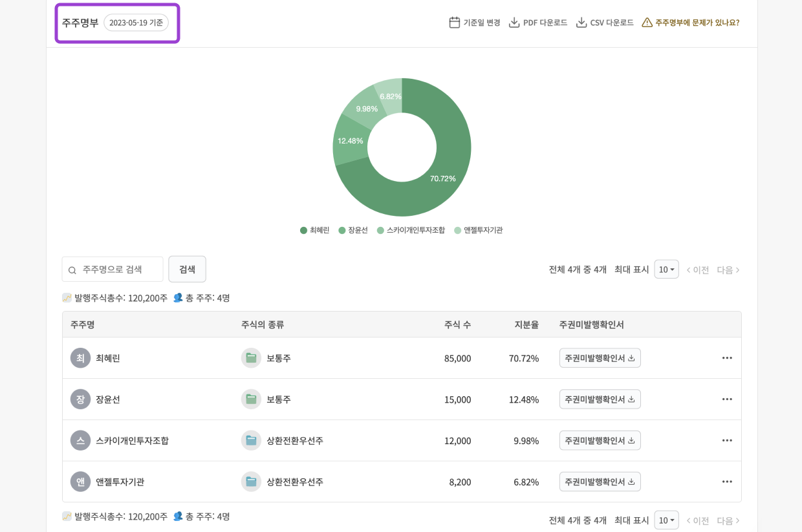Click the blue folder icon in 앤젤투자기관's row
This screenshot has width=802, height=532.
click(x=251, y=482)
